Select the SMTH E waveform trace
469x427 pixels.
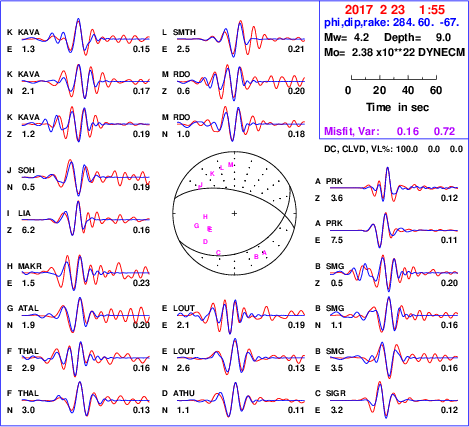(241, 39)
